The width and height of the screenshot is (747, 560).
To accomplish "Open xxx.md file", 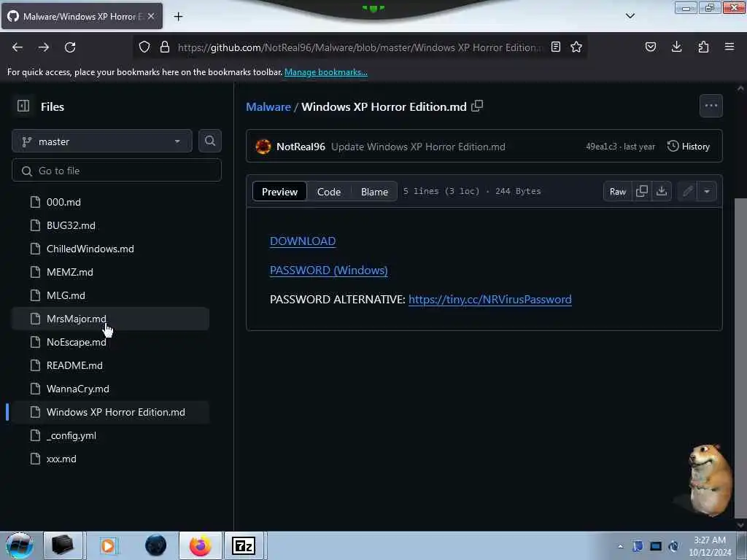I will click(x=111, y=459).
